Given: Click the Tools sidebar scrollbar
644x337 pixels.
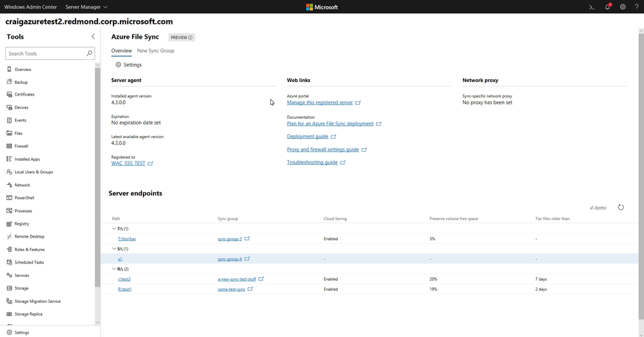Looking at the screenshot, I should [97, 177].
